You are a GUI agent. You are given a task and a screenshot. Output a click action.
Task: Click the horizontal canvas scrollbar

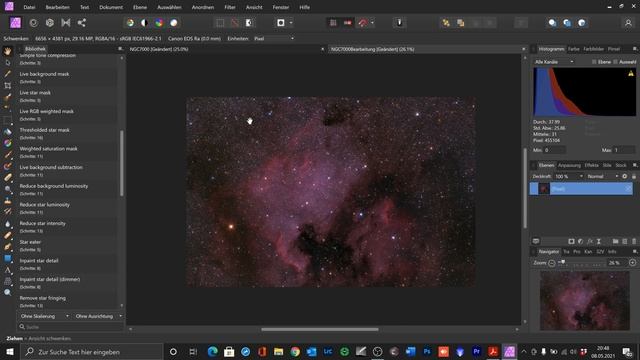320,329
